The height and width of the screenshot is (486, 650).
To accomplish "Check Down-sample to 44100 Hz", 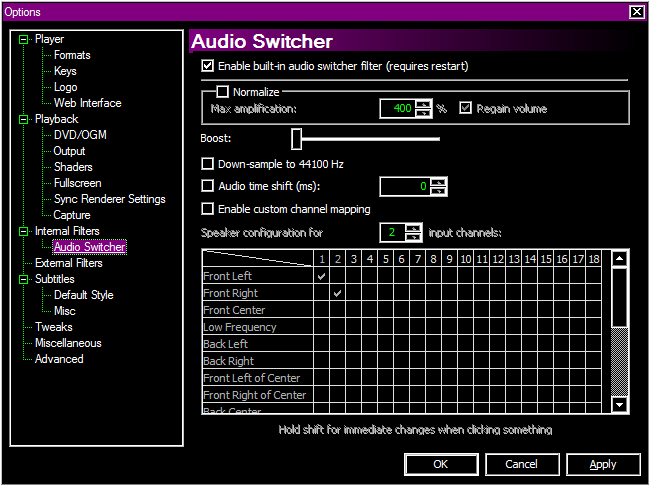I will [208, 163].
